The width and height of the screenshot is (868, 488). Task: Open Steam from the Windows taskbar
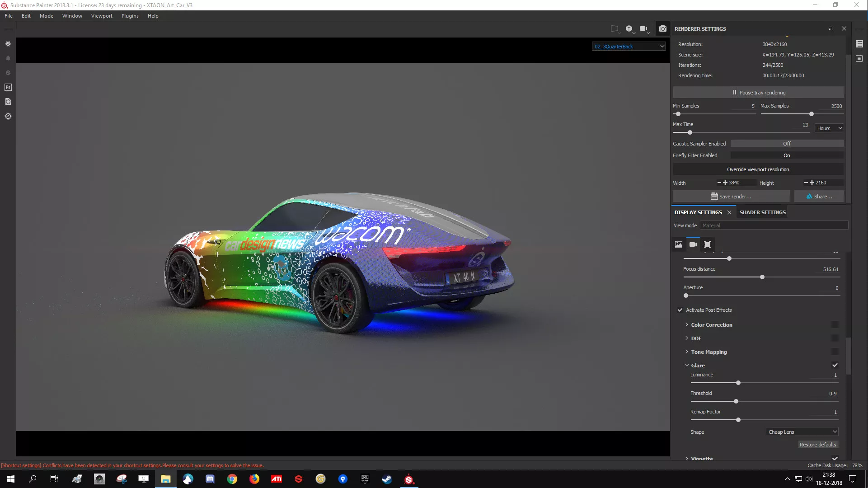(x=387, y=479)
